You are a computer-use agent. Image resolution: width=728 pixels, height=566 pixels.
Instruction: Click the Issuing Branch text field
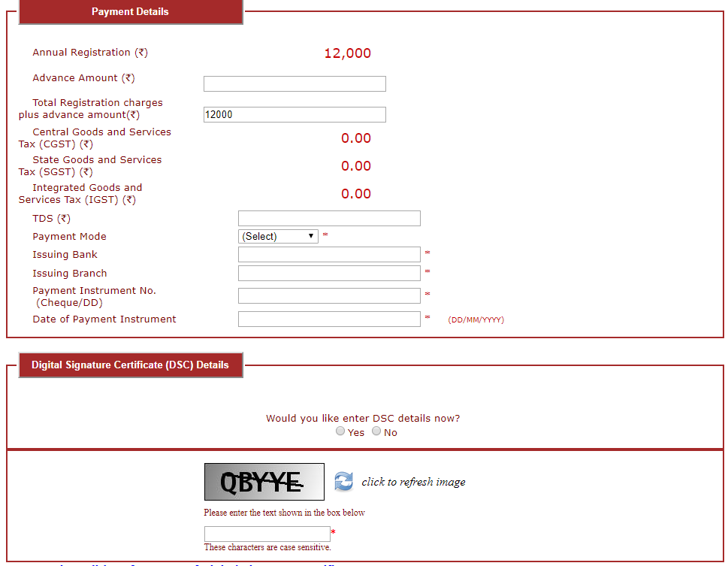pyautogui.click(x=329, y=274)
